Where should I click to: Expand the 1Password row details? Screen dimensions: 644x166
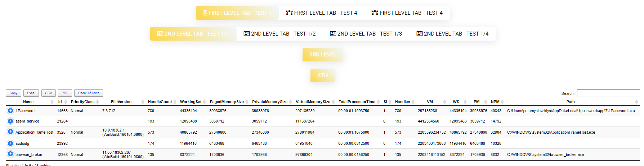click(x=10, y=111)
